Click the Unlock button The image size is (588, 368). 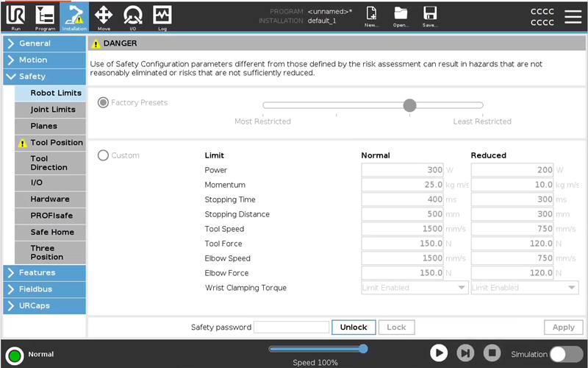tap(354, 327)
